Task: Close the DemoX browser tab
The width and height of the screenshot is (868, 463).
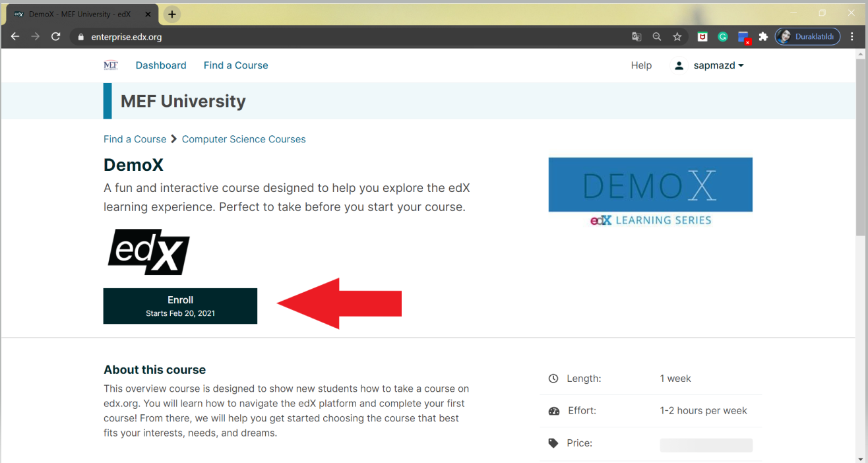Action: pos(149,14)
